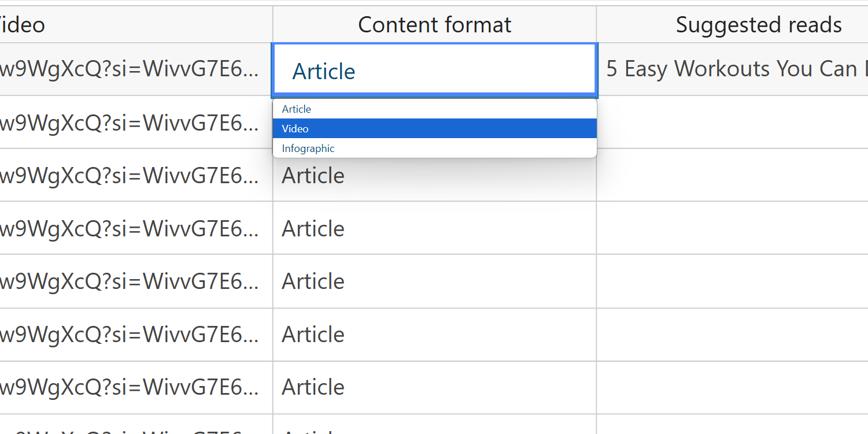
Task: Select the first row video URL cell
Action: (x=136, y=69)
